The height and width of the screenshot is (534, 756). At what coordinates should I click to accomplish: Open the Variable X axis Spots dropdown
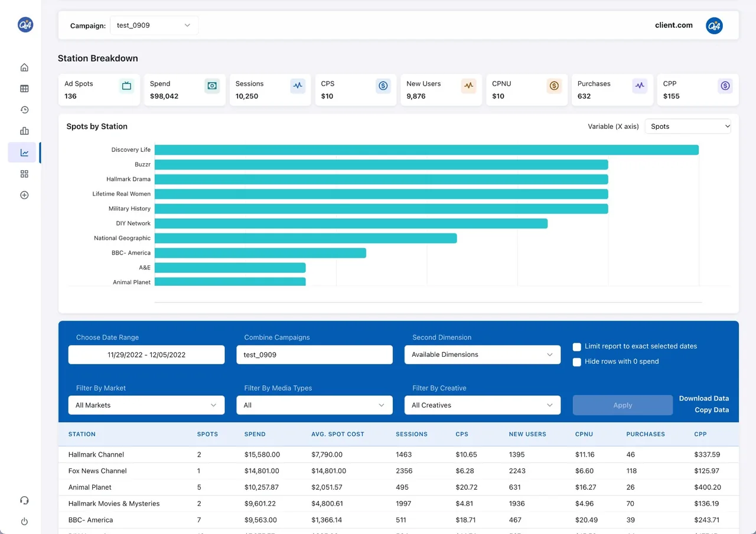tap(688, 126)
